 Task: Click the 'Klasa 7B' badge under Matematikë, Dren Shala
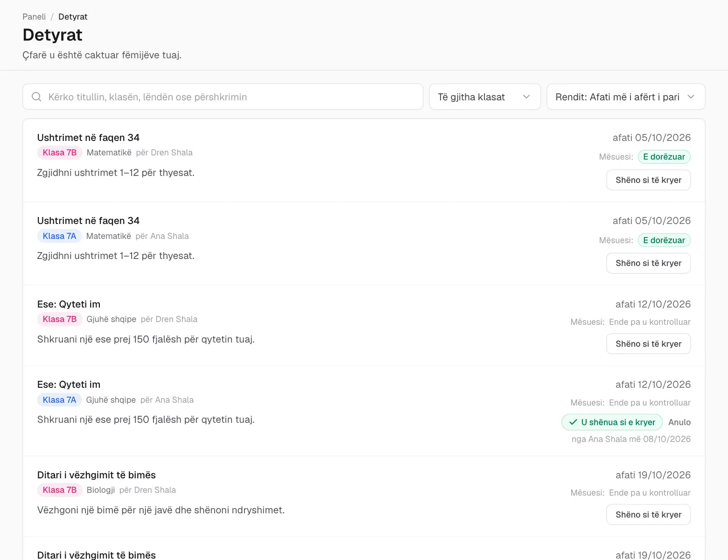coord(60,153)
